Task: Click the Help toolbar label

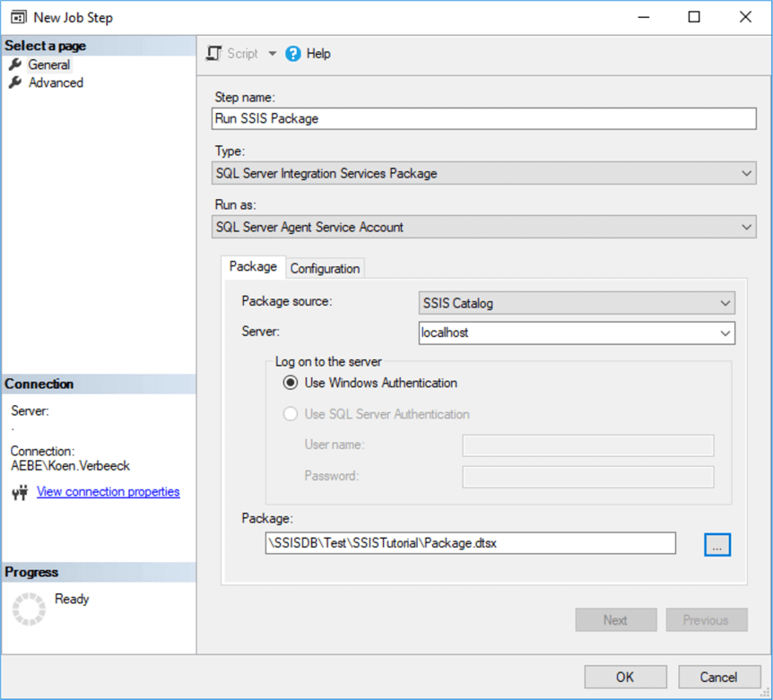Action: [x=318, y=54]
